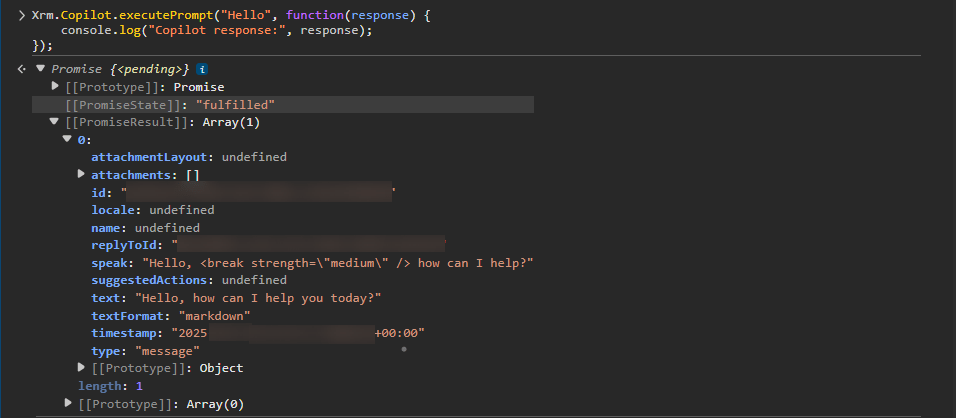Expand the attachments array property
Screen dimensions: 956x418
[82, 175]
